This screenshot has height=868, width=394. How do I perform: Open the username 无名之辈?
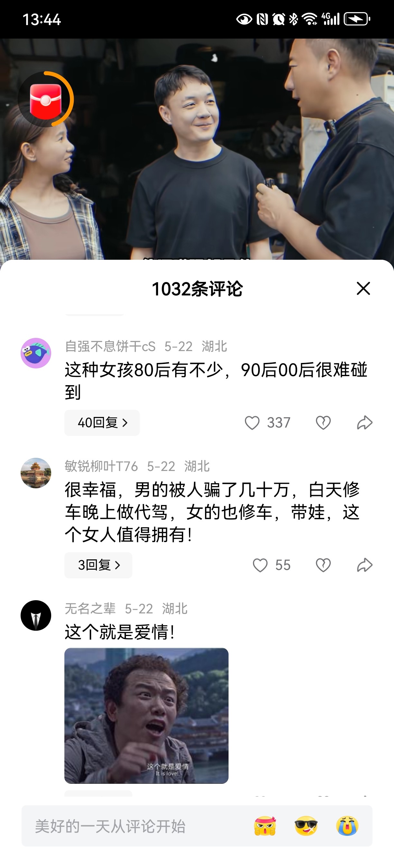[x=90, y=609]
